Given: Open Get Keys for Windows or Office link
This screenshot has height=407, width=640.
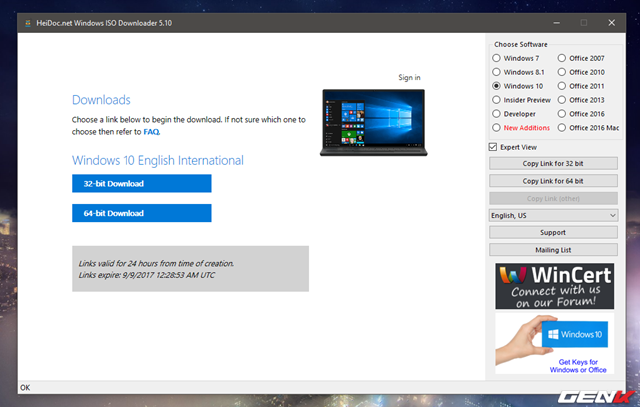Looking at the screenshot, I should click(578, 366).
